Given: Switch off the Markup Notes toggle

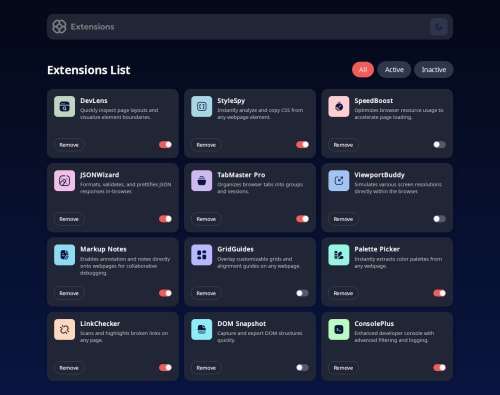Looking at the screenshot, I should click(x=165, y=293).
